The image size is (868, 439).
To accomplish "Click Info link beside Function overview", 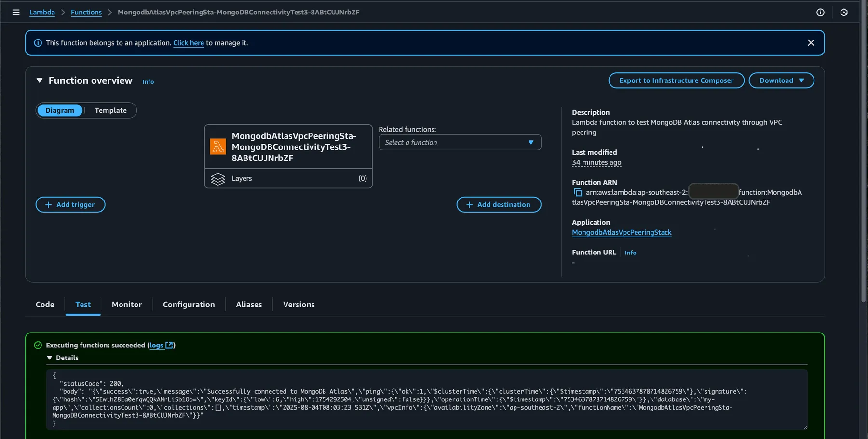I will (x=148, y=82).
